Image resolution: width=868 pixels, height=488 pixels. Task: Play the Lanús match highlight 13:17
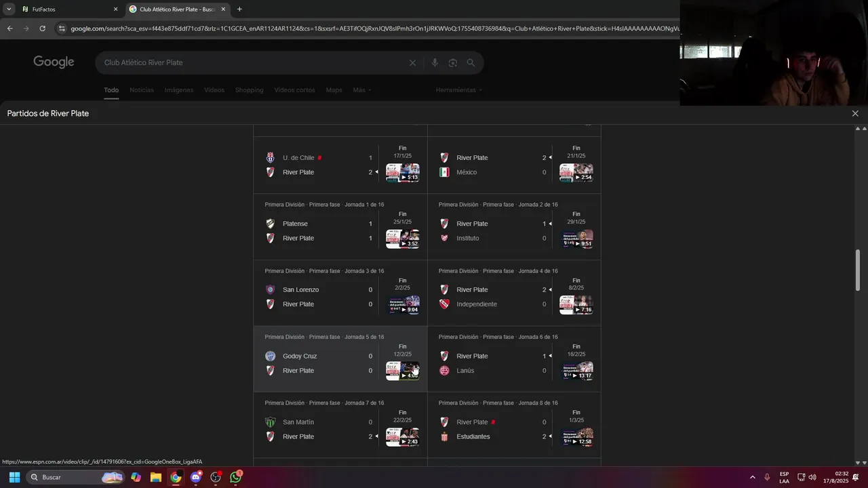pyautogui.click(x=576, y=371)
